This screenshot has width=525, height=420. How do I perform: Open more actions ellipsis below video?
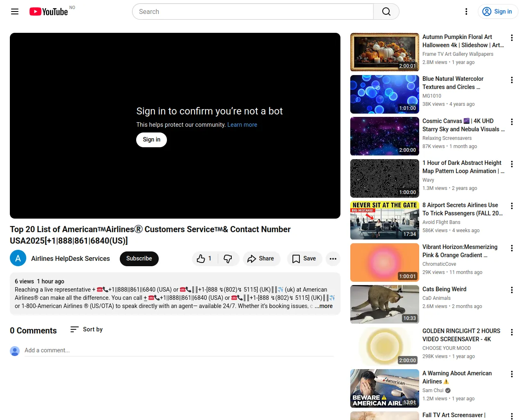click(x=333, y=259)
